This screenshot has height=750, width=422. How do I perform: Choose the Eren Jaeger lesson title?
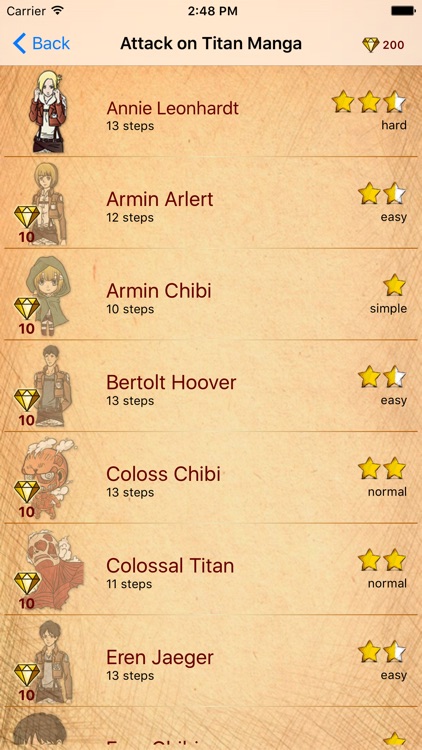(160, 658)
